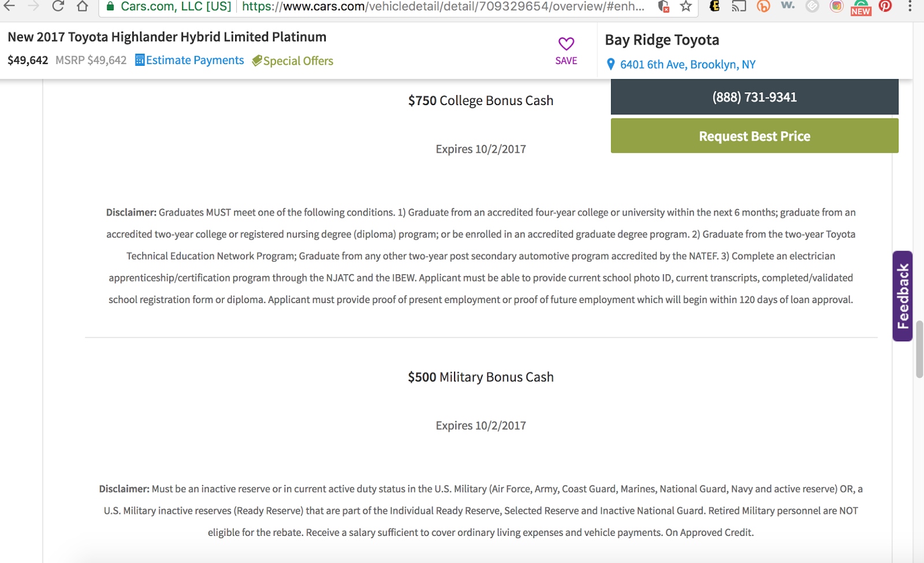Viewport: 924px width, 563px height.
Task: Click the Cars.com, LLC [US] certificate label
Action: [x=176, y=6]
